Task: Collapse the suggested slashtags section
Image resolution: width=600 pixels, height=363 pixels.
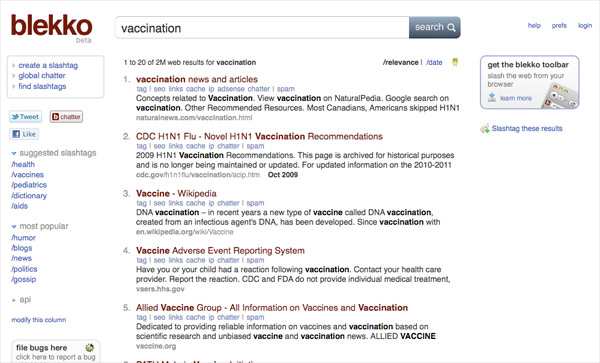Action: pyautogui.click(x=14, y=153)
